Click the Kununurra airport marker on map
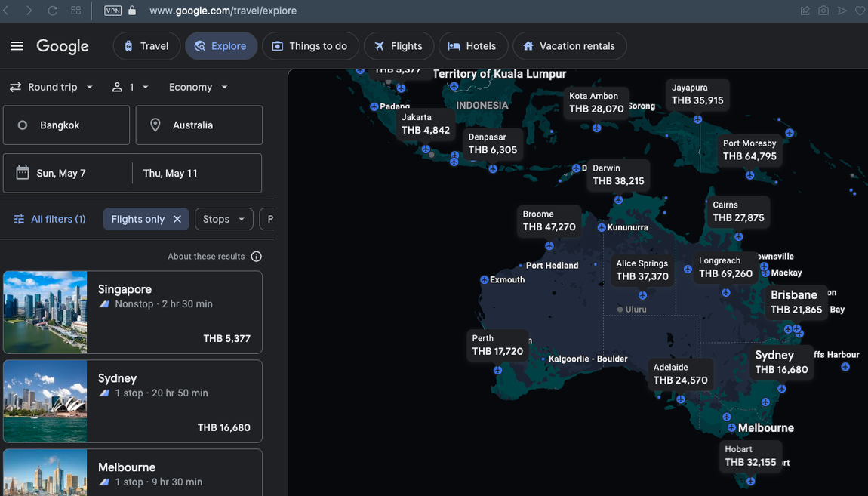The height and width of the screenshot is (496, 868). click(602, 227)
